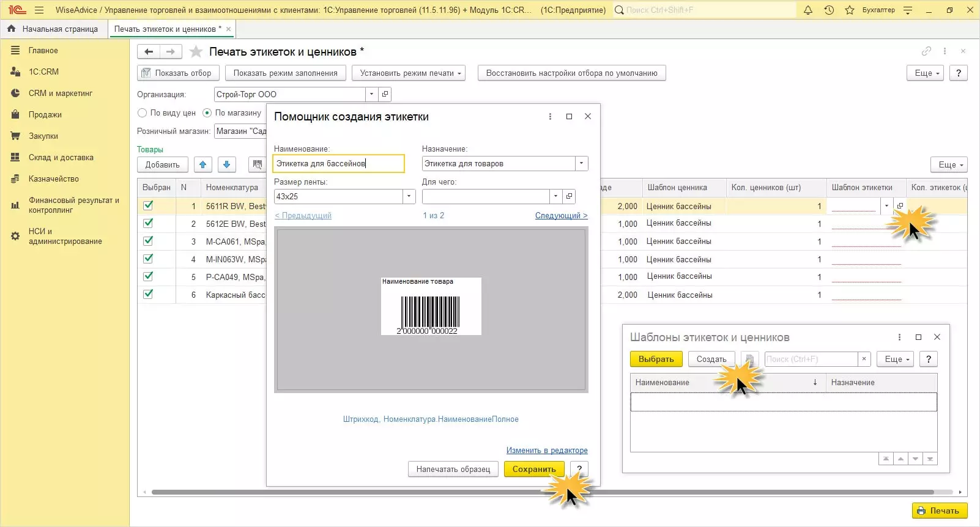The height and width of the screenshot is (527, 980).
Task: Click the notifications bell icon
Action: (x=808, y=10)
